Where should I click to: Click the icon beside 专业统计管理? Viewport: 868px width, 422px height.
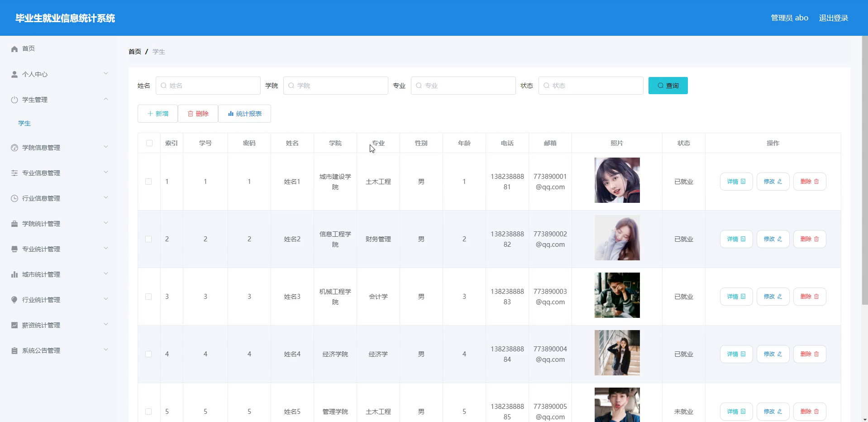tap(14, 249)
